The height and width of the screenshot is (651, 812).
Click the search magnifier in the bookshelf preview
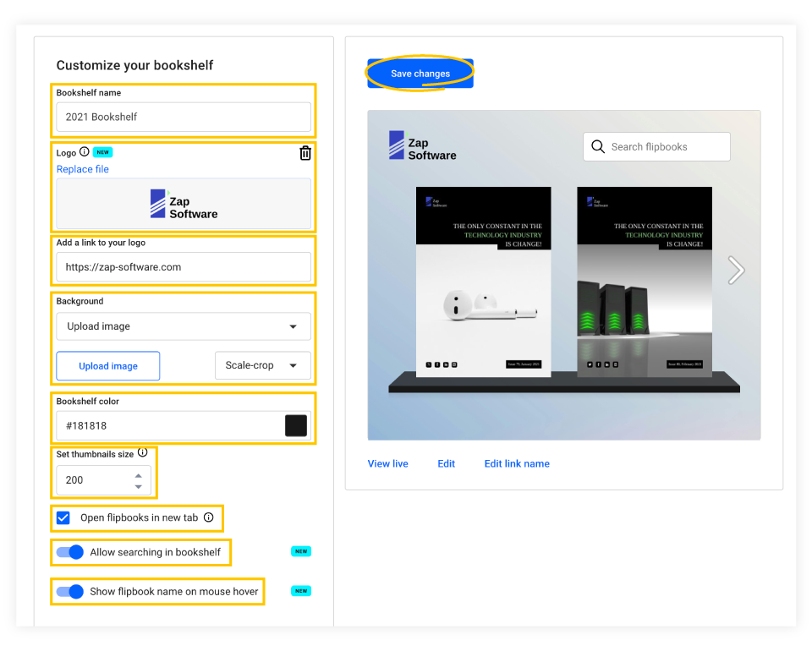click(x=598, y=146)
